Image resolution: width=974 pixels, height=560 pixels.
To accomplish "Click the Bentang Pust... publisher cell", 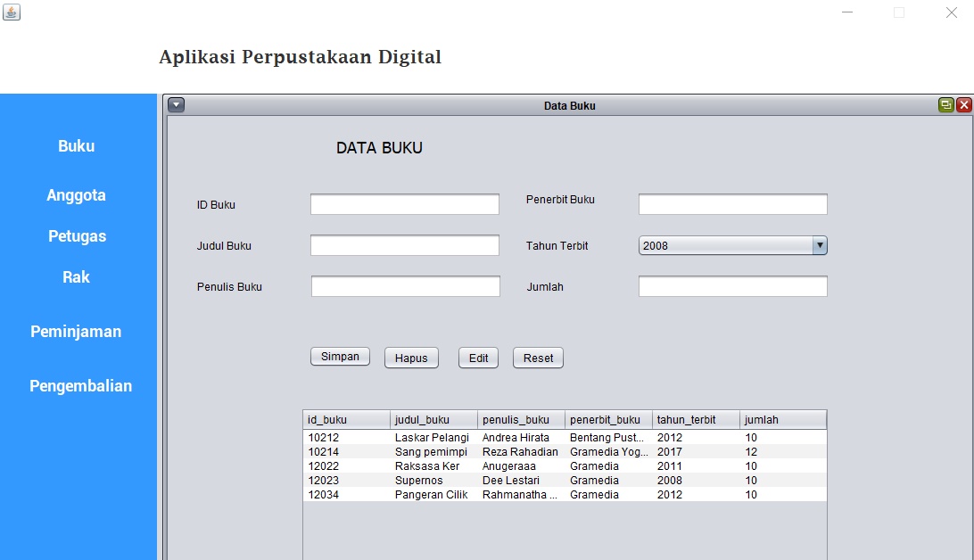I will point(608,437).
